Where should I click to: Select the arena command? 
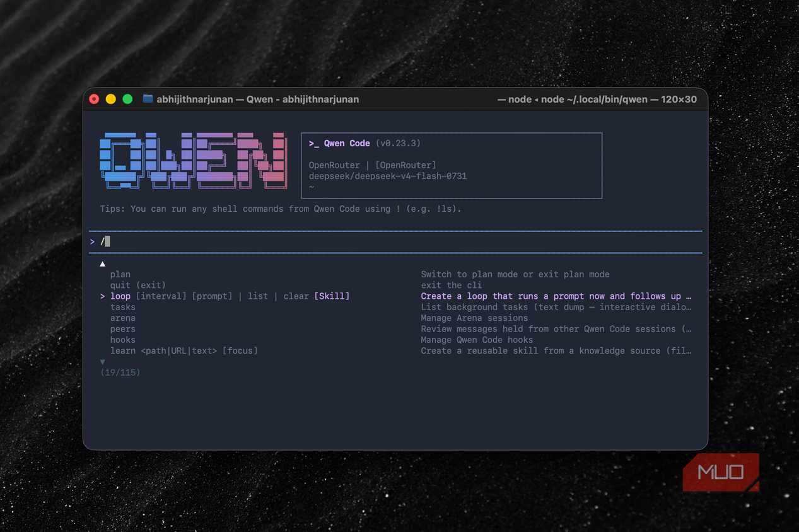click(123, 318)
